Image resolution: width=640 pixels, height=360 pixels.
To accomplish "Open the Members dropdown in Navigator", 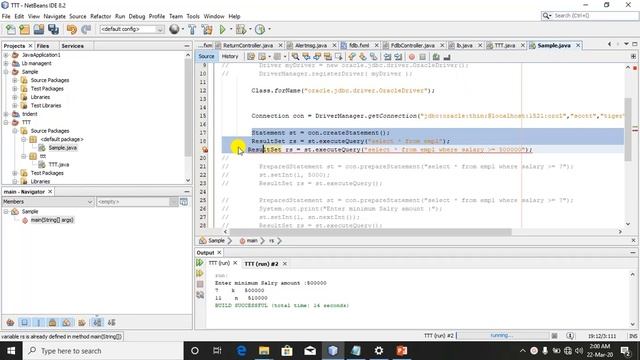I will pyautogui.click(x=48, y=202).
